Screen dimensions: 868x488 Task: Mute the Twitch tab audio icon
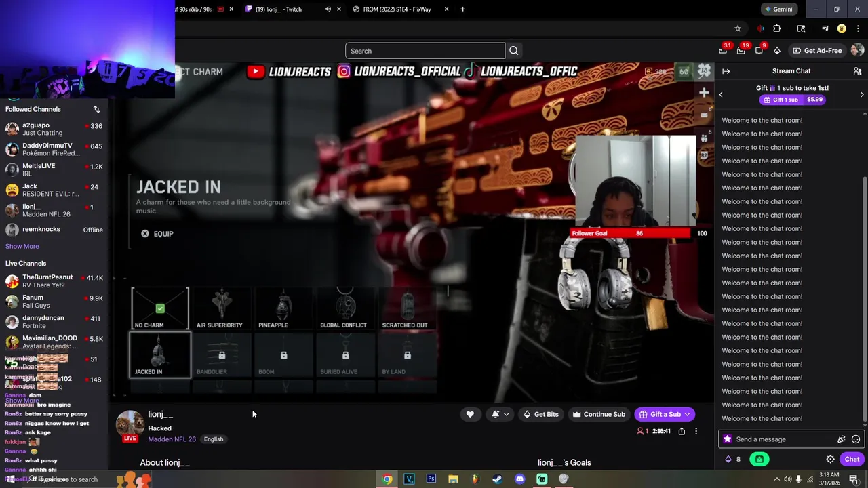pyautogui.click(x=328, y=9)
